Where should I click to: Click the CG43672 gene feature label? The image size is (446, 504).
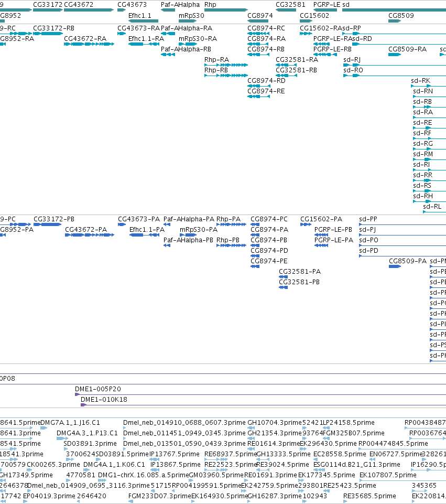pyautogui.click(x=79, y=5)
